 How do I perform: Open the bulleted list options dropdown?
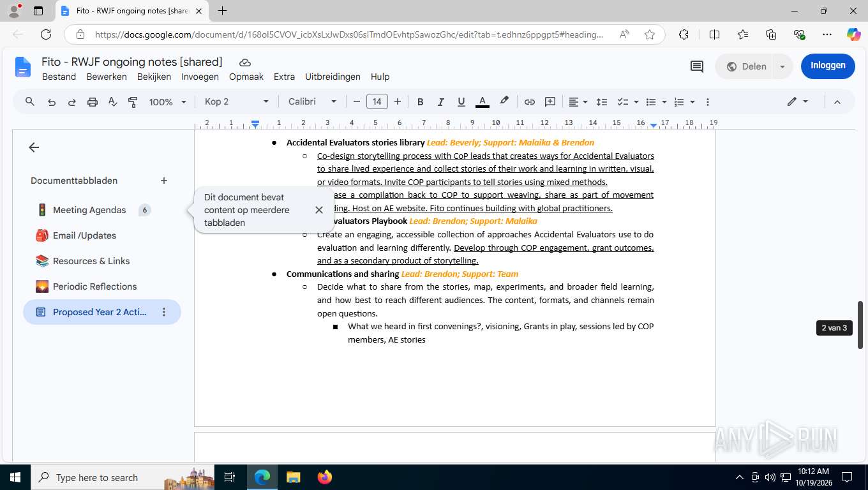click(664, 102)
